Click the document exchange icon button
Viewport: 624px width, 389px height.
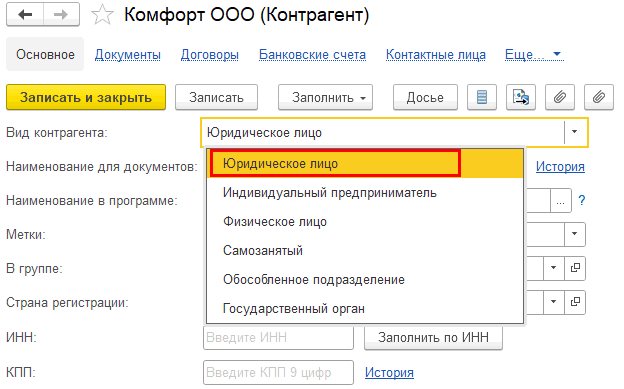pyautogui.click(x=521, y=97)
